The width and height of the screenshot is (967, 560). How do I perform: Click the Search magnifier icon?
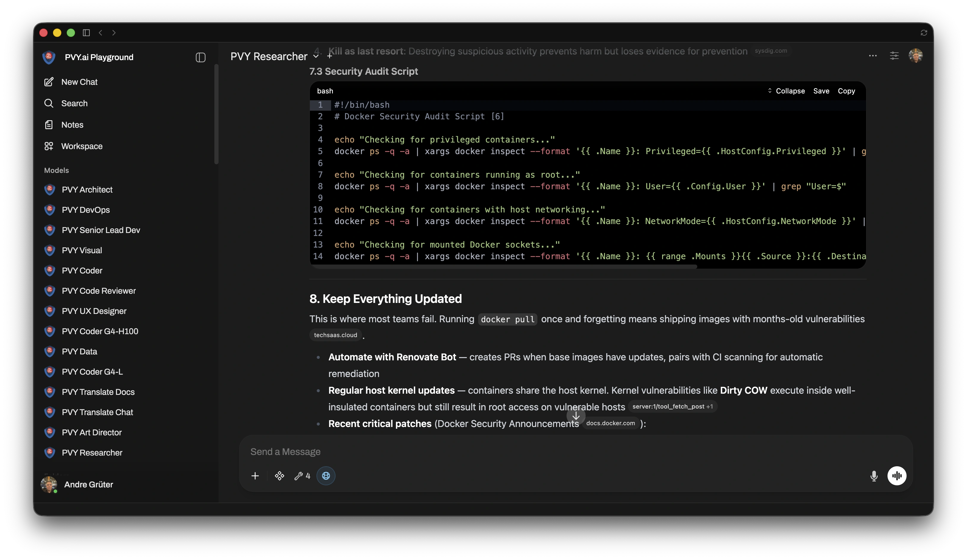[49, 103]
